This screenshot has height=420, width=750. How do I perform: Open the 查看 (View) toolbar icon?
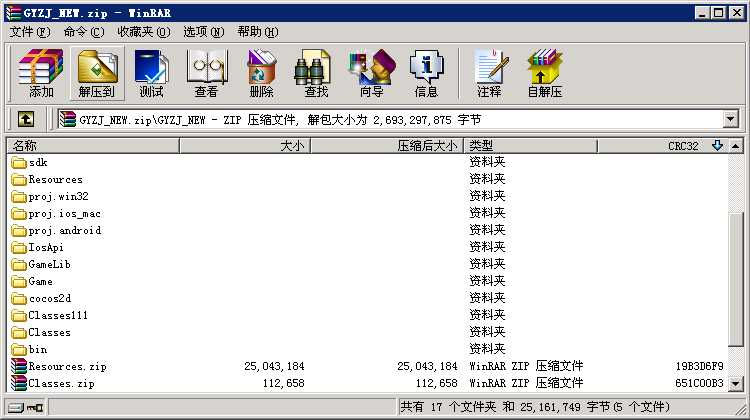tap(207, 73)
